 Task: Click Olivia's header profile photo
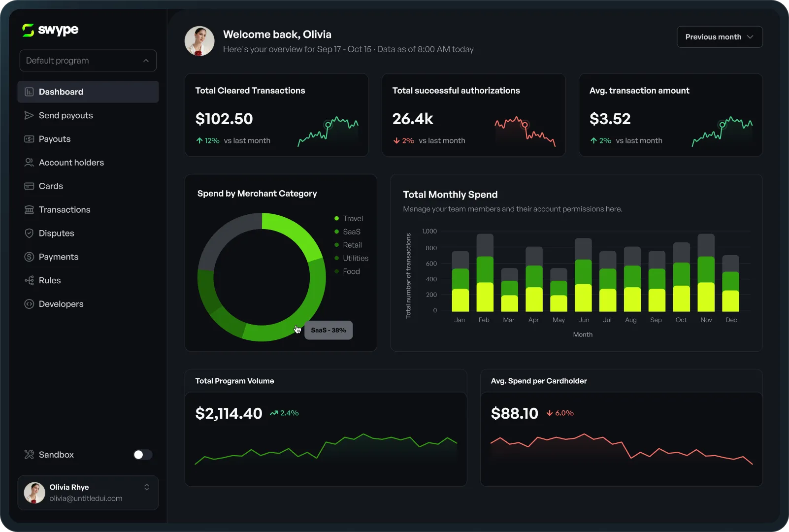(x=199, y=41)
